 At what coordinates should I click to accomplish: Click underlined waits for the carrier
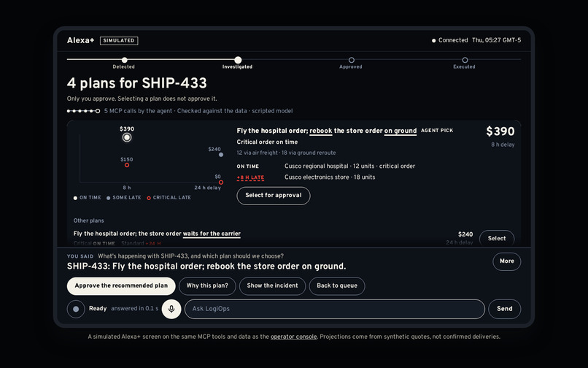pyautogui.click(x=212, y=234)
